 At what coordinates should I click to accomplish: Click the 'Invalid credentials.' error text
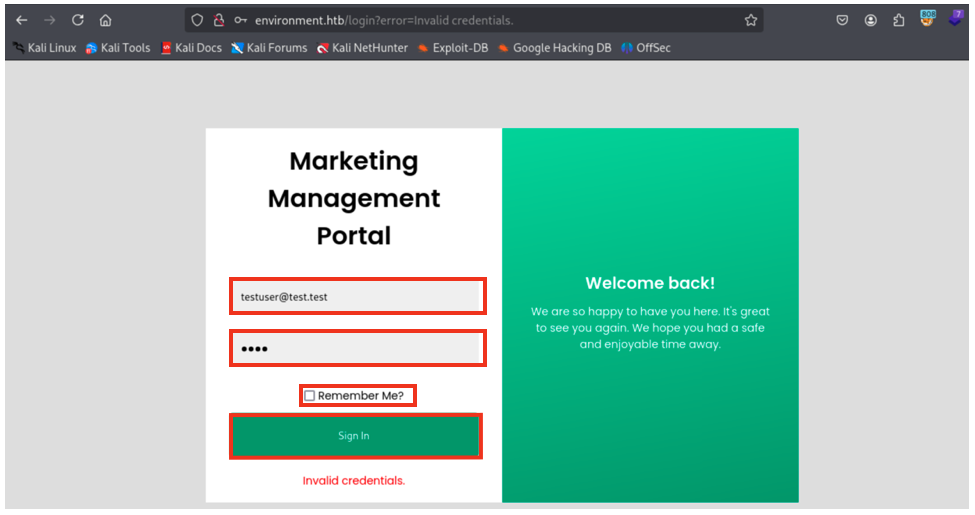(354, 480)
